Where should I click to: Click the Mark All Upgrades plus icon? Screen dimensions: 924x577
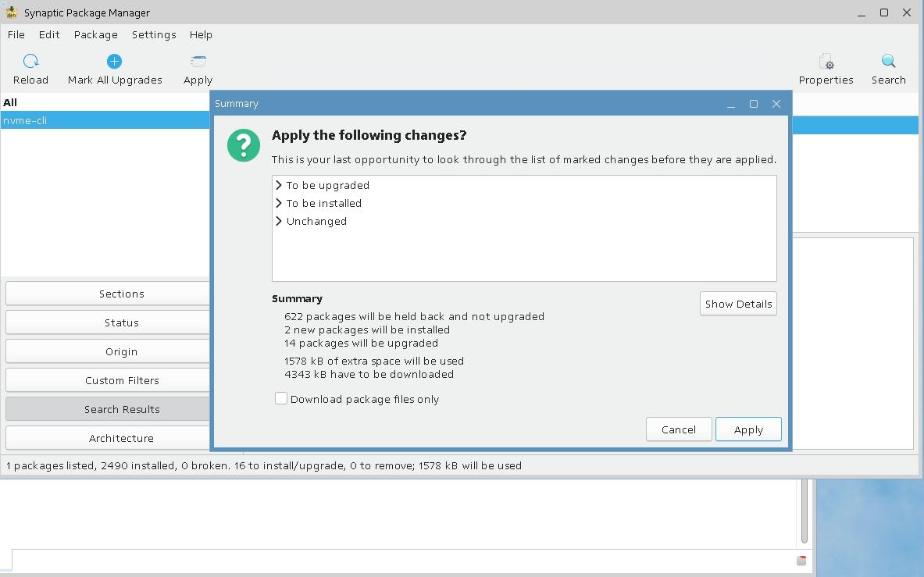click(x=114, y=62)
